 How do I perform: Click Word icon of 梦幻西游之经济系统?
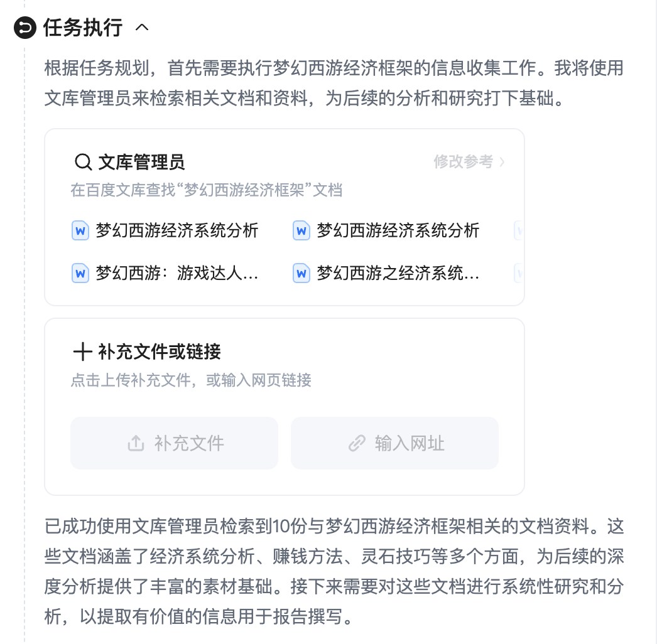(x=301, y=274)
